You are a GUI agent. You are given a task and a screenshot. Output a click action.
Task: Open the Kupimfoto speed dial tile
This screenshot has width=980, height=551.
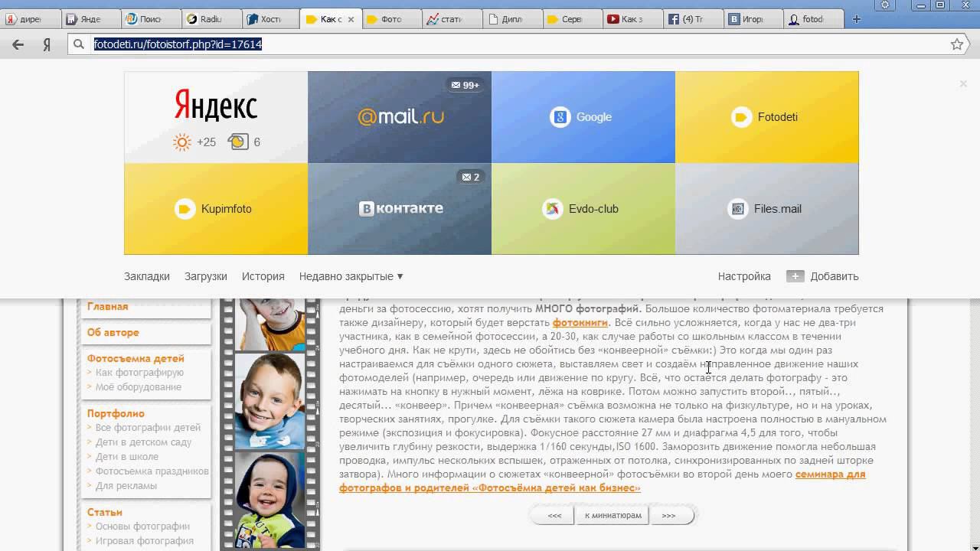coord(216,209)
